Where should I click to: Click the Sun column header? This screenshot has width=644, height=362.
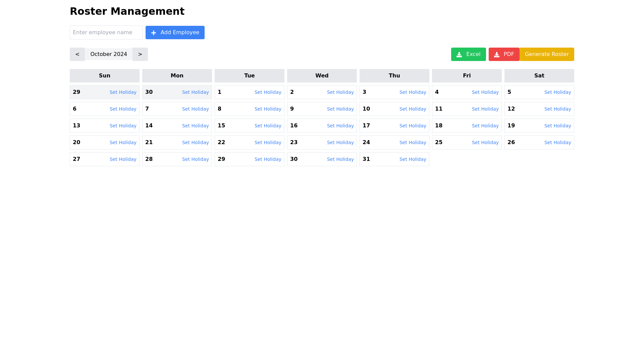click(x=104, y=75)
